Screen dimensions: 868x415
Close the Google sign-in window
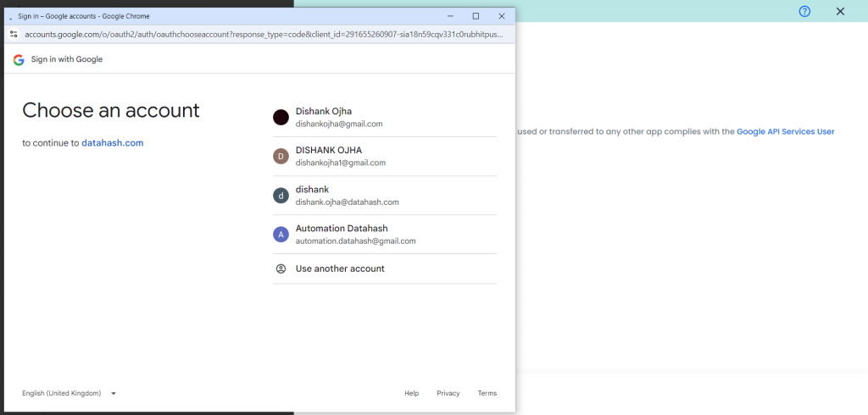502,16
